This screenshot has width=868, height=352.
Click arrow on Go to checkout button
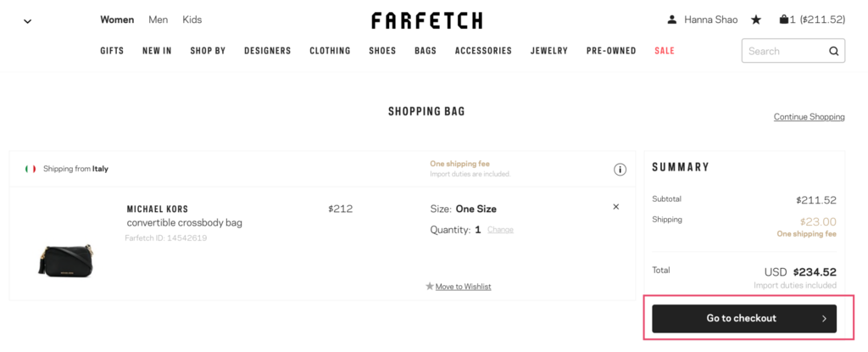[824, 319]
